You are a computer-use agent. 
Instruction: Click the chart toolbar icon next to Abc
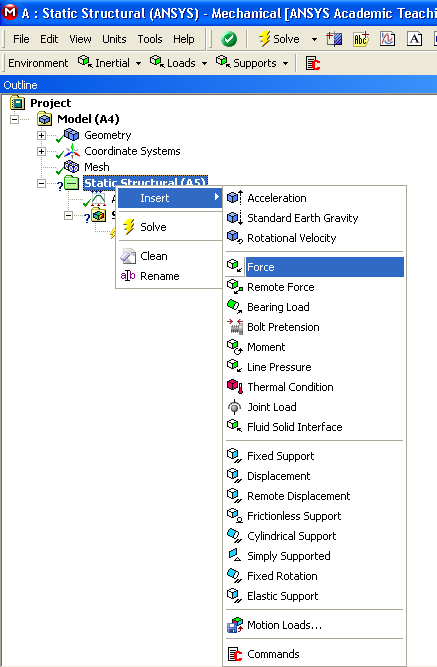(387, 39)
